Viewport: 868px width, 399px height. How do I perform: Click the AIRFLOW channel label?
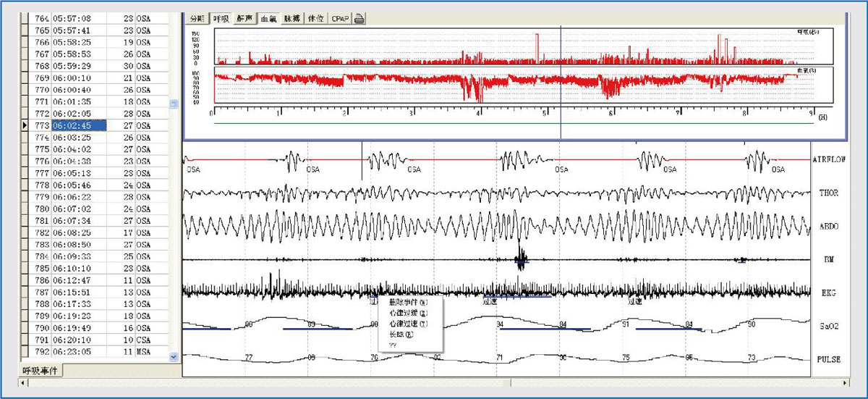coord(830,159)
